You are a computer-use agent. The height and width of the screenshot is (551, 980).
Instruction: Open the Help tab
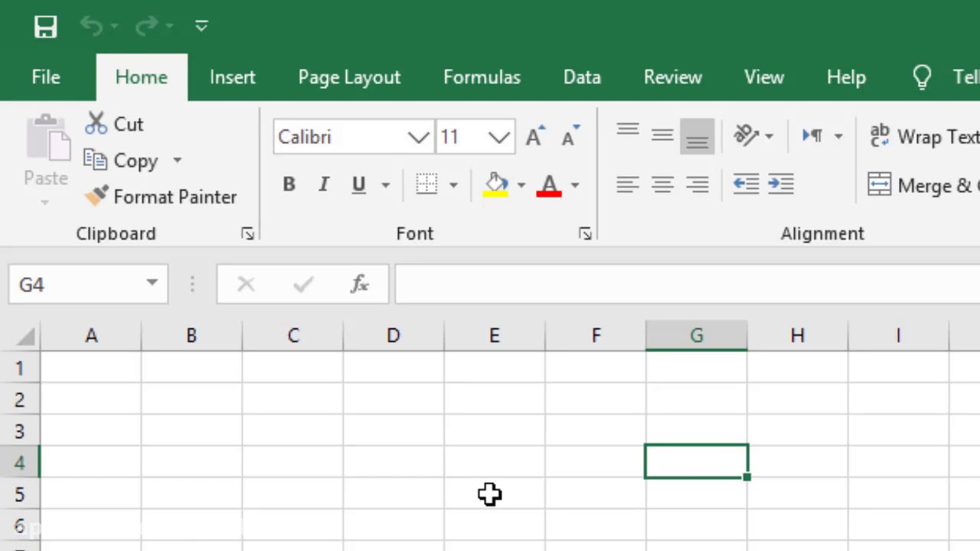[x=846, y=77]
